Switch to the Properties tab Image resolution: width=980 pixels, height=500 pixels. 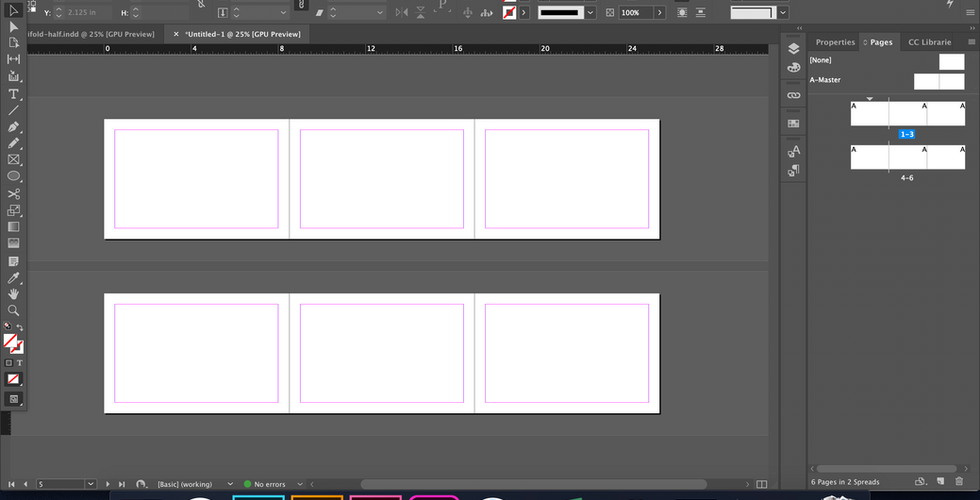pyautogui.click(x=835, y=42)
